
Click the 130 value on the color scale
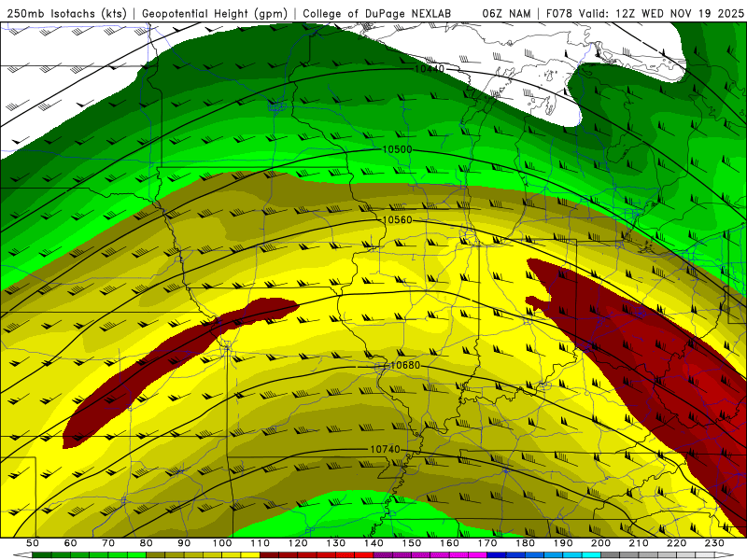pyautogui.click(x=335, y=543)
